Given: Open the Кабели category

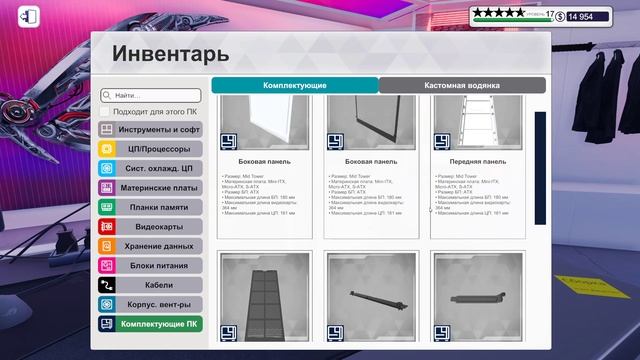Looking at the screenshot, I should click(x=150, y=285).
